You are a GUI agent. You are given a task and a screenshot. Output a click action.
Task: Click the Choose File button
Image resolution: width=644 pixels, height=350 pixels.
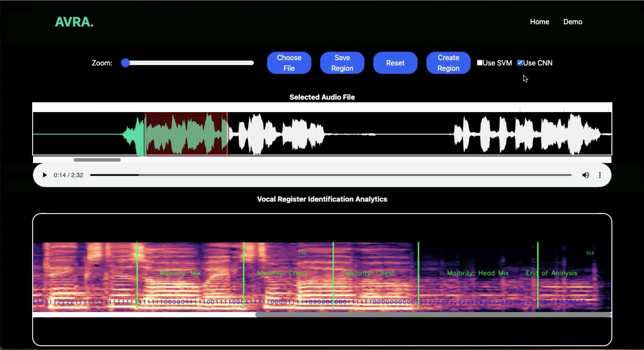tap(289, 63)
